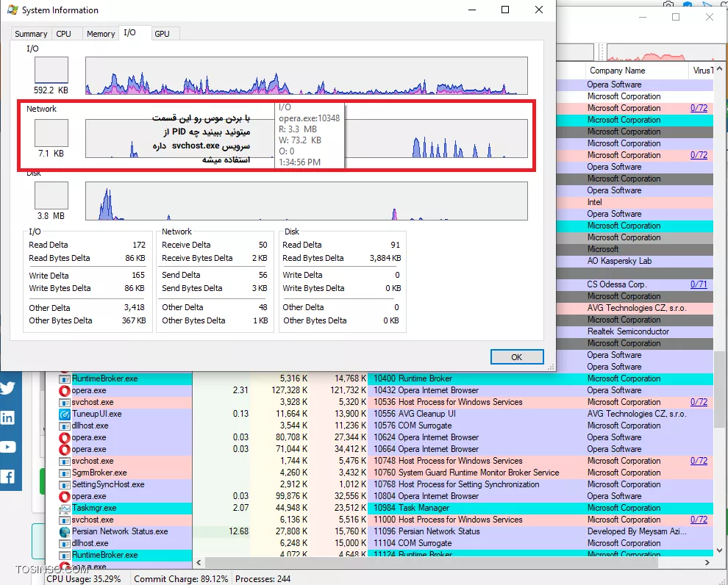Select the 'Taskmgr.exe' process name
This screenshot has height=585, width=728.
(94, 509)
